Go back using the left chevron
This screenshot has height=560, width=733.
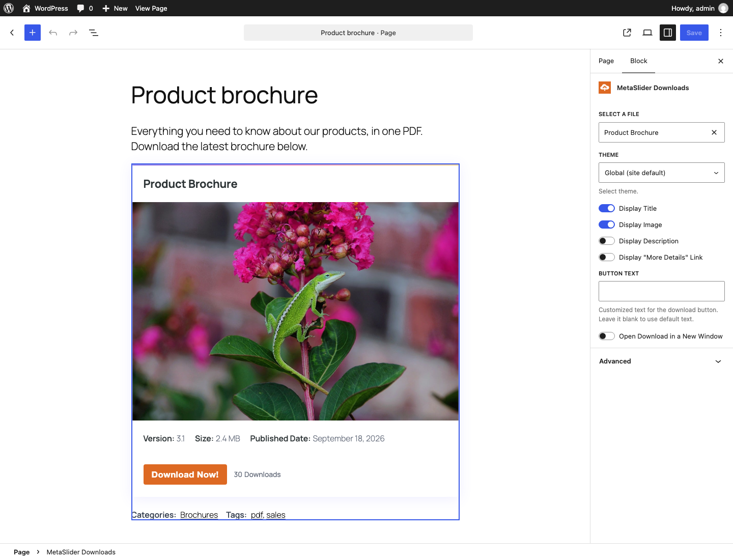coord(12,33)
